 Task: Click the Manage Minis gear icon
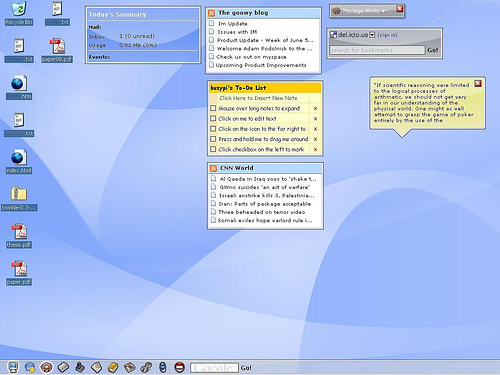(336, 11)
